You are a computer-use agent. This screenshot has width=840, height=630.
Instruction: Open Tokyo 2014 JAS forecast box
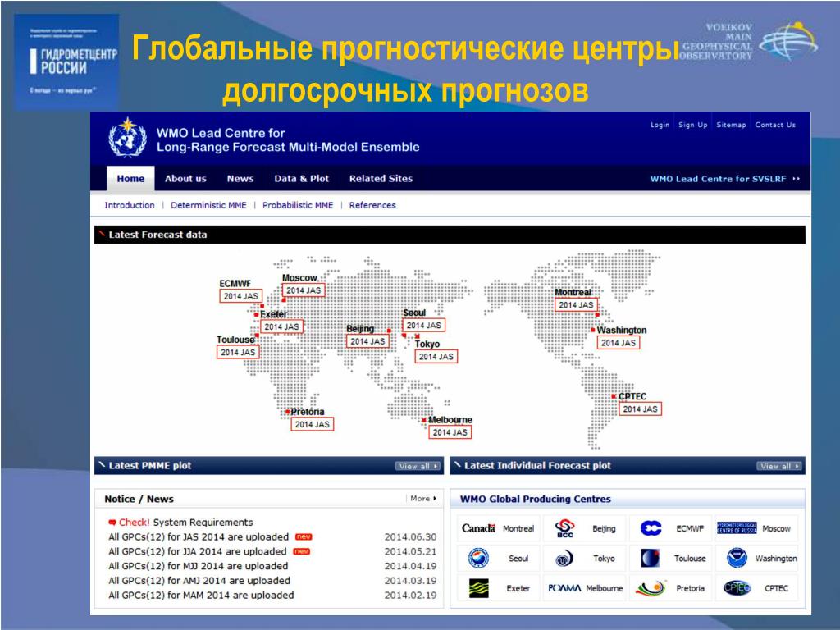436,356
